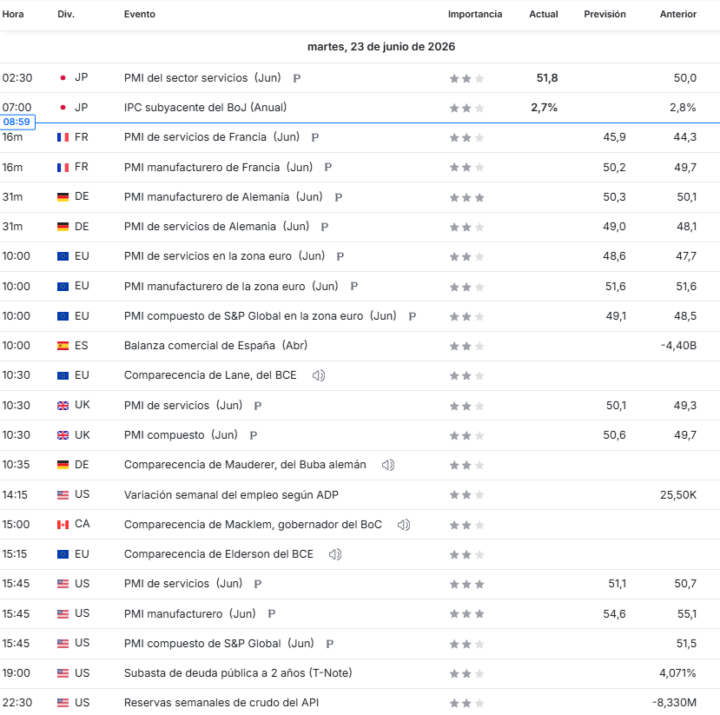Click the Canada flag beside CA
720x715 pixels.
tap(63, 524)
